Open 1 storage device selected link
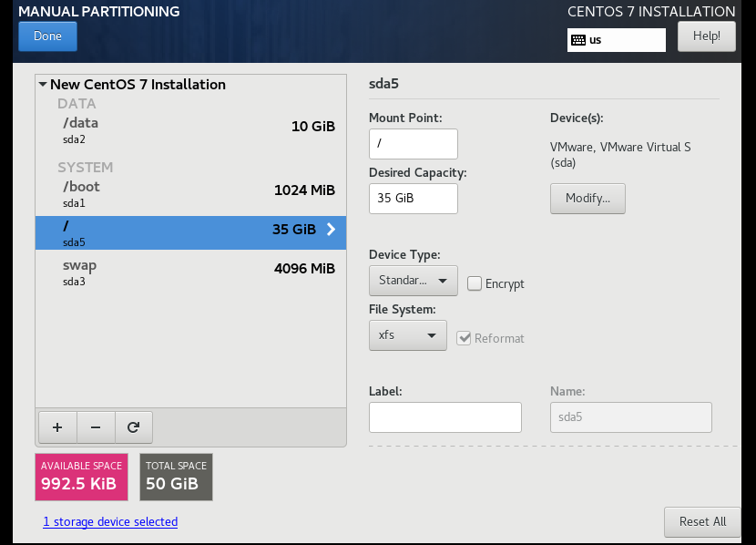The height and width of the screenshot is (545, 756). (x=110, y=522)
